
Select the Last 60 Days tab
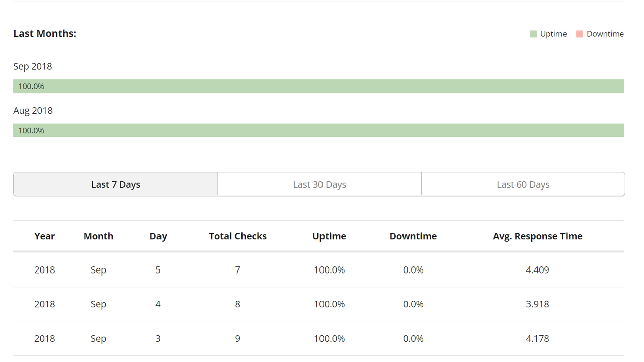[523, 185]
